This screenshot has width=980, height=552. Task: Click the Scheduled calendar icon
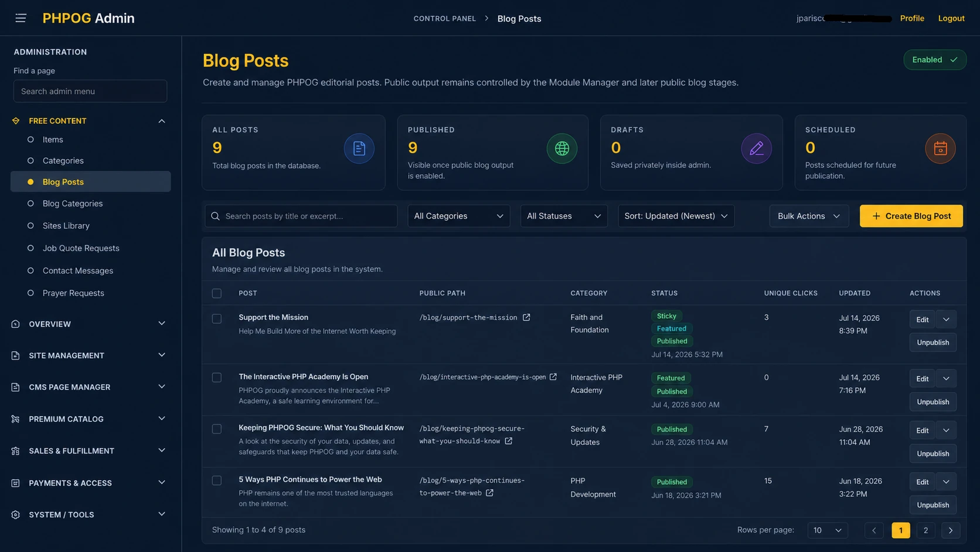(x=940, y=148)
